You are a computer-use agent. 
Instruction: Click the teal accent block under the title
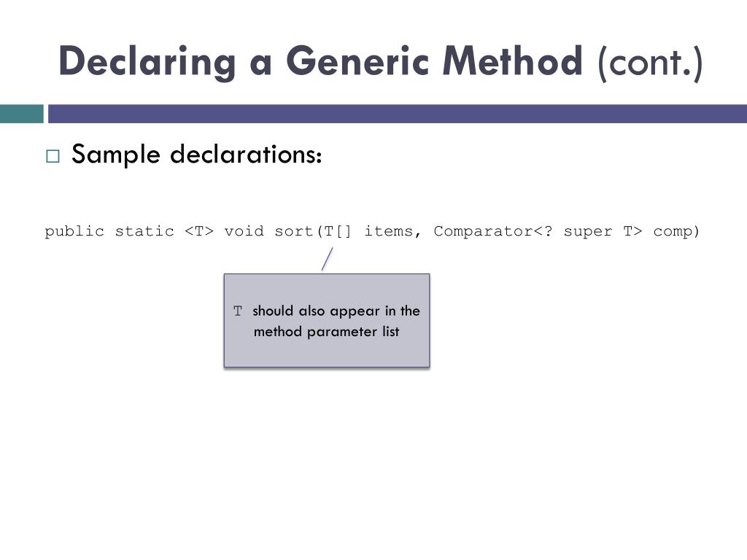(x=21, y=114)
